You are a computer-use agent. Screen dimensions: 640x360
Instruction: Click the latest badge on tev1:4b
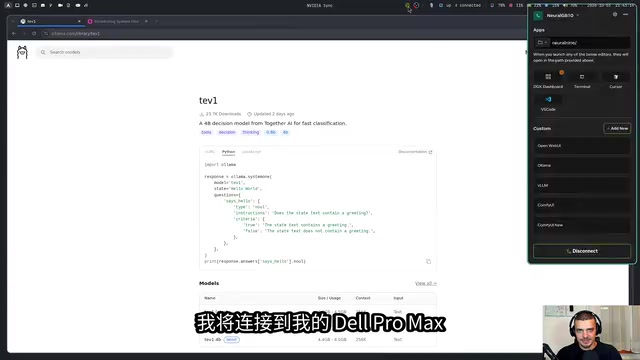(231, 340)
